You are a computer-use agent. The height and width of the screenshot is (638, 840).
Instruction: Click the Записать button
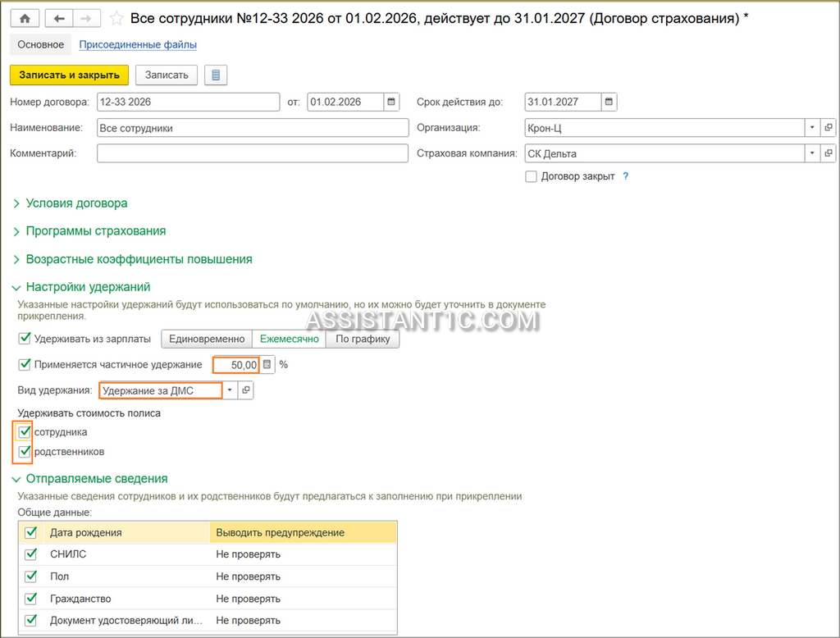(x=167, y=75)
